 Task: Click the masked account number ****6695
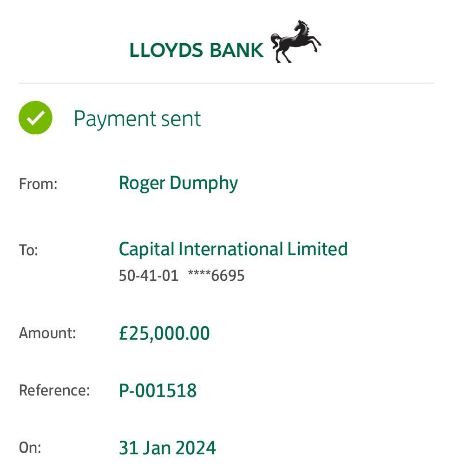(x=216, y=276)
